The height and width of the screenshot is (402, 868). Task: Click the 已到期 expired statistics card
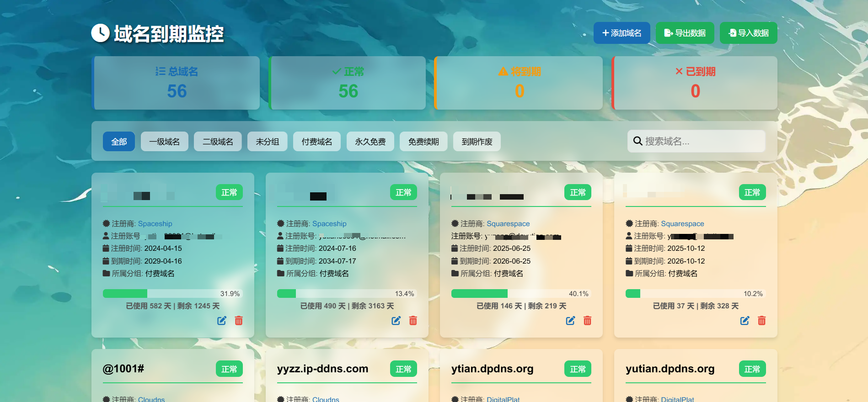pyautogui.click(x=695, y=83)
